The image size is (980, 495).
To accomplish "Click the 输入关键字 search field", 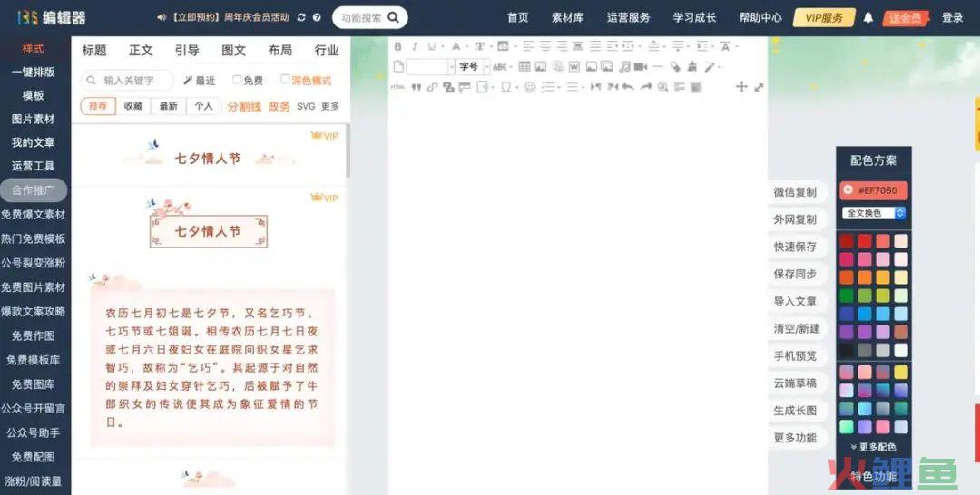I will coord(128,81).
